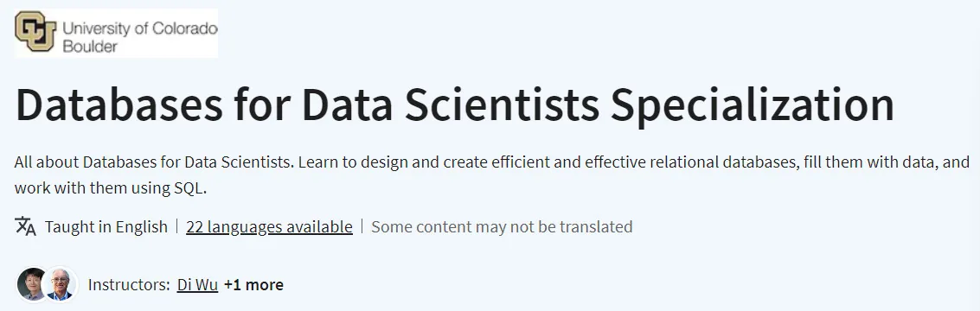Open the dark-haired instructor's avatar photo
This screenshot has width=980, height=311.
pyautogui.click(x=31, y=284)
